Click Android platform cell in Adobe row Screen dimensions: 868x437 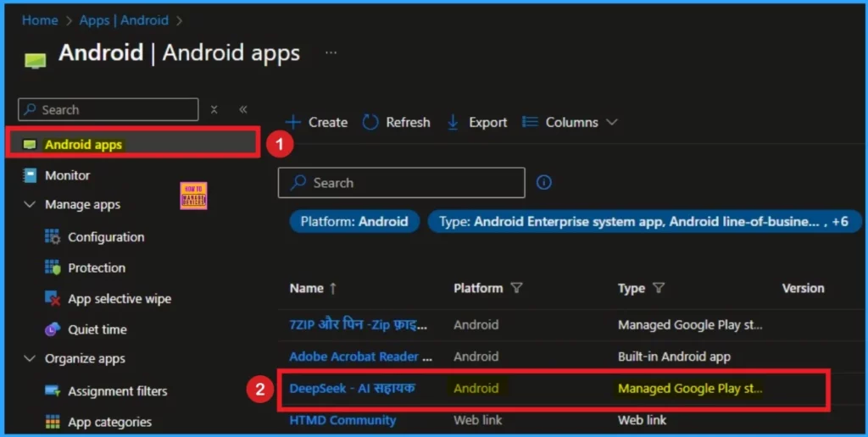(476, 357)
